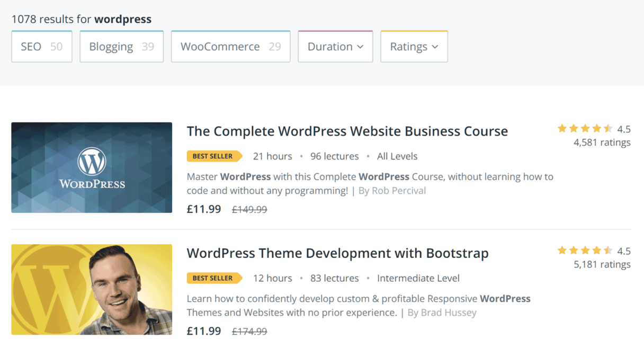Click the 4,581 ratings count
This screenshot has width=644, height=348.
point(603,142)
